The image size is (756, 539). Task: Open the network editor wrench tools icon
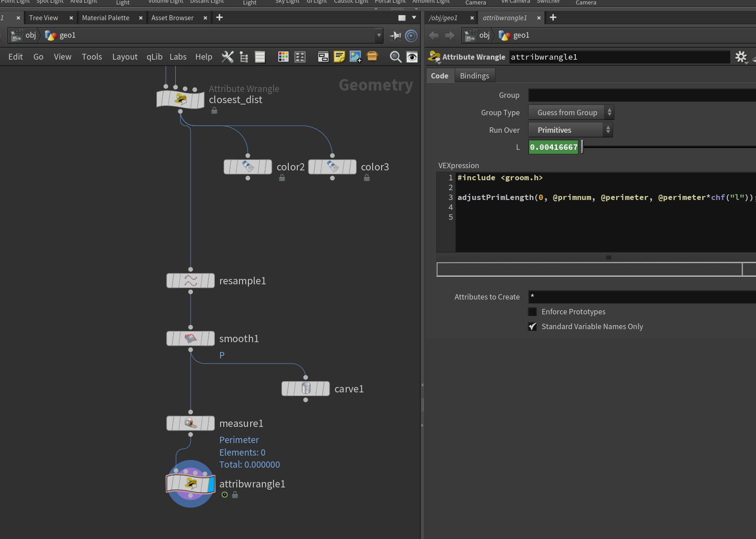pos(227,57)
